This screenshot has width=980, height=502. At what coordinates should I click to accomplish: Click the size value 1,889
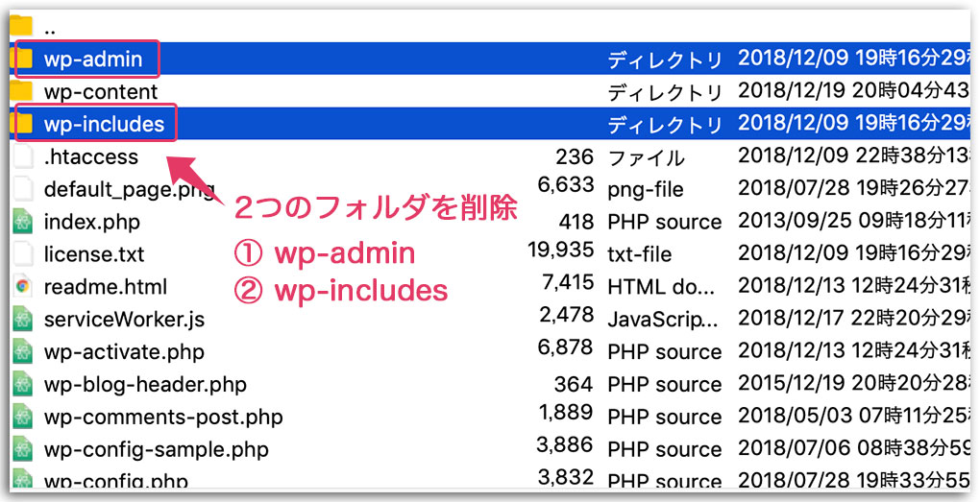point(566,412)
